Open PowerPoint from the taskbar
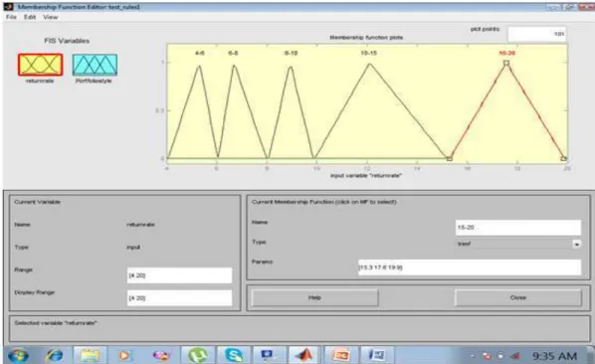This screenshot has width=595, height=364. [x=340, y=355]
